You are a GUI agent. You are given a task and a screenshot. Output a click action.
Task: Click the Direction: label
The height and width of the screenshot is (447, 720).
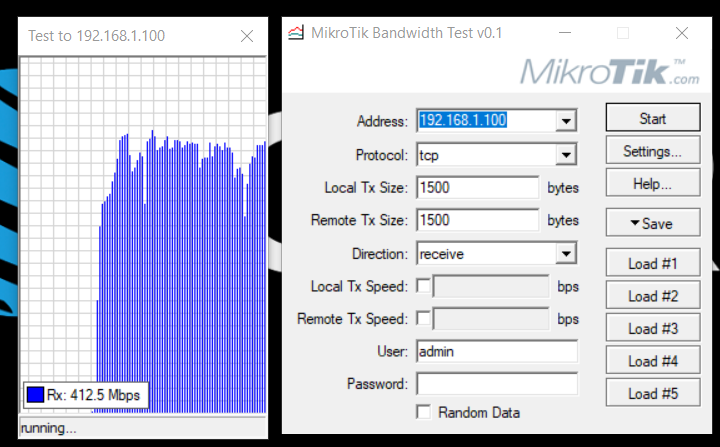(380, 254)
